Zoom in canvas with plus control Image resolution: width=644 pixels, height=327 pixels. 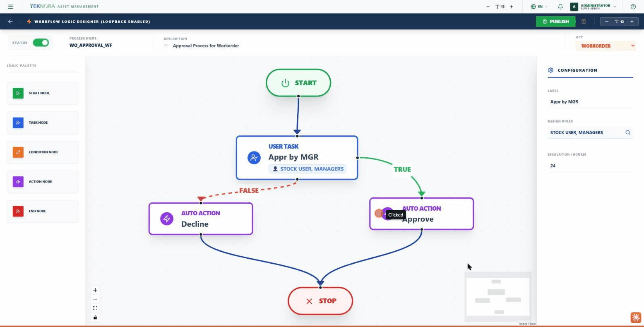95,290
